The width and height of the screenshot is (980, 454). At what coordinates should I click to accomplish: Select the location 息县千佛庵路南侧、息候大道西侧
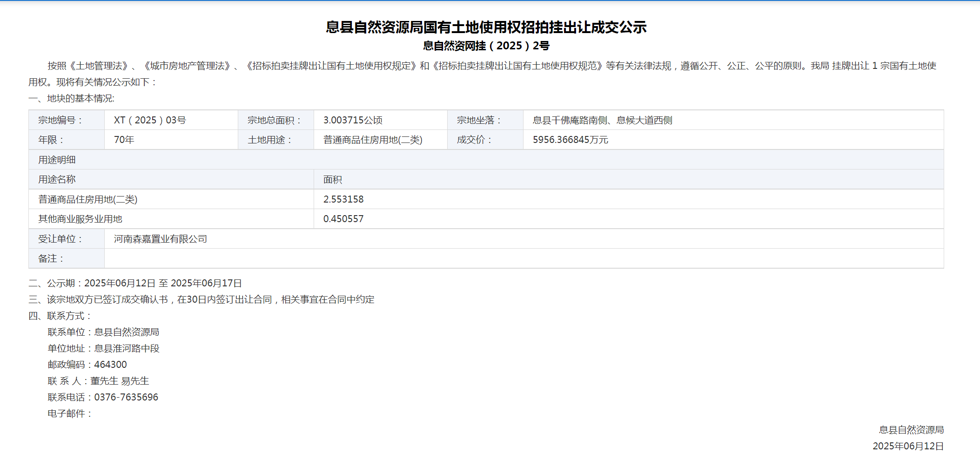point(602,120)
